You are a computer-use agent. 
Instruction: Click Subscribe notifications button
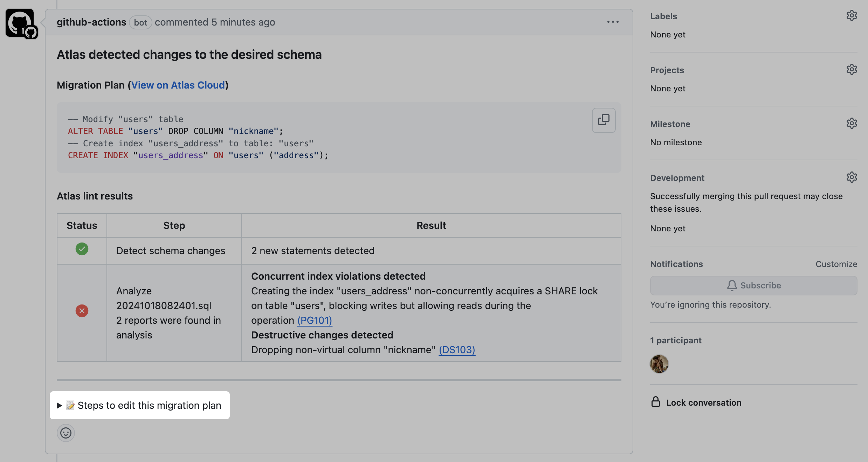click(754, 285)
